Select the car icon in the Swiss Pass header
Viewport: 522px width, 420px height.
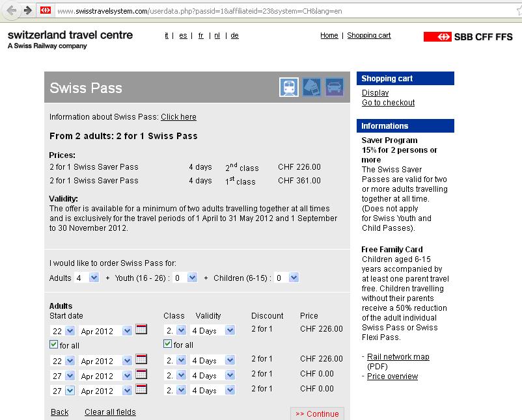click(335, 87)
